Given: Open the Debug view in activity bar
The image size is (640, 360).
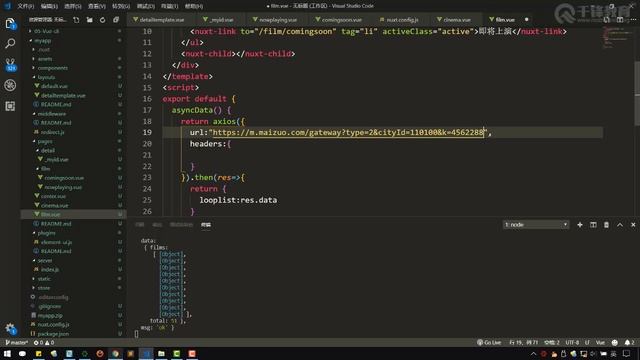Looking at the screenshot, I should point(10,85).
